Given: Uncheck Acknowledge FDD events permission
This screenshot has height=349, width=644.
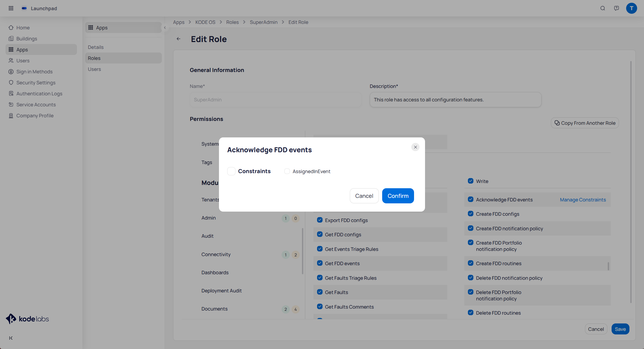Looking at the screenshot, I should tap(470, 199).
